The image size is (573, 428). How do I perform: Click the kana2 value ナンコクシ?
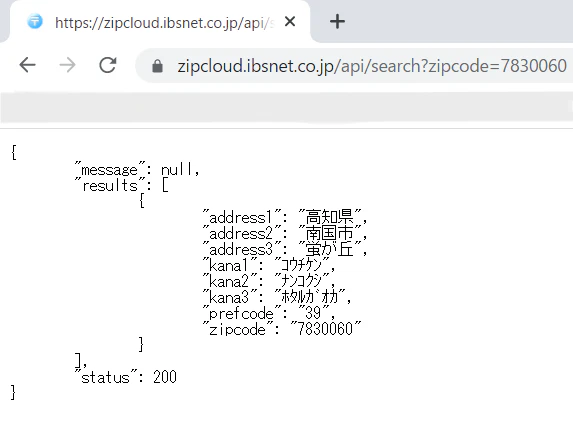pos(301,281)
